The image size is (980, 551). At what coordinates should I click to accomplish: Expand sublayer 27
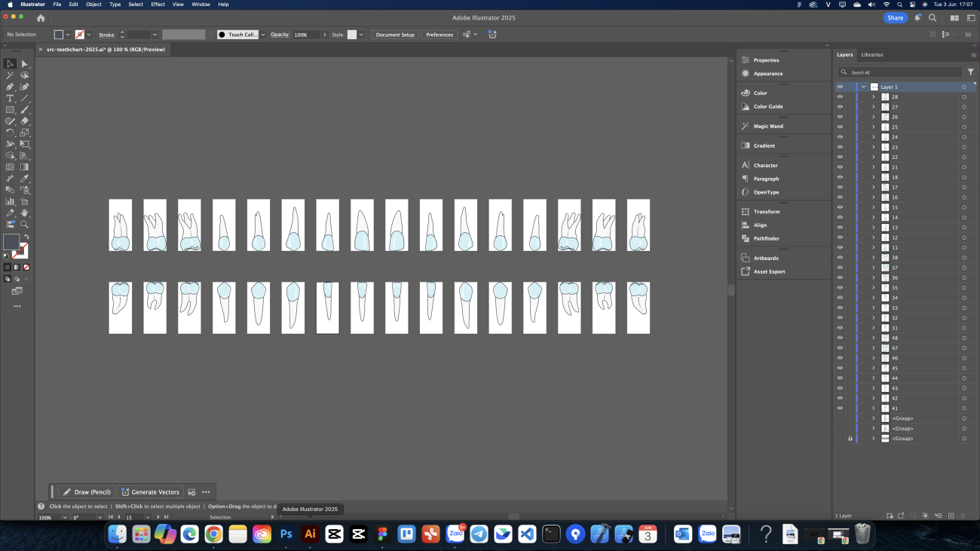[x=874, y=107]
